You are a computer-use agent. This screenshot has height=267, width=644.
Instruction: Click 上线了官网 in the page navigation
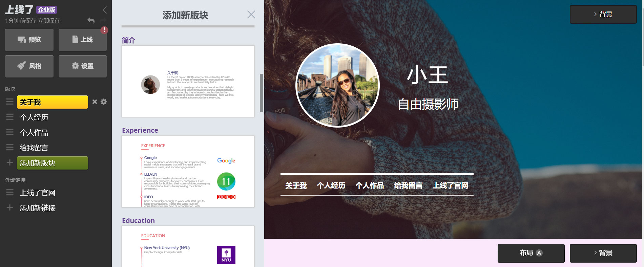click(450, 185)
